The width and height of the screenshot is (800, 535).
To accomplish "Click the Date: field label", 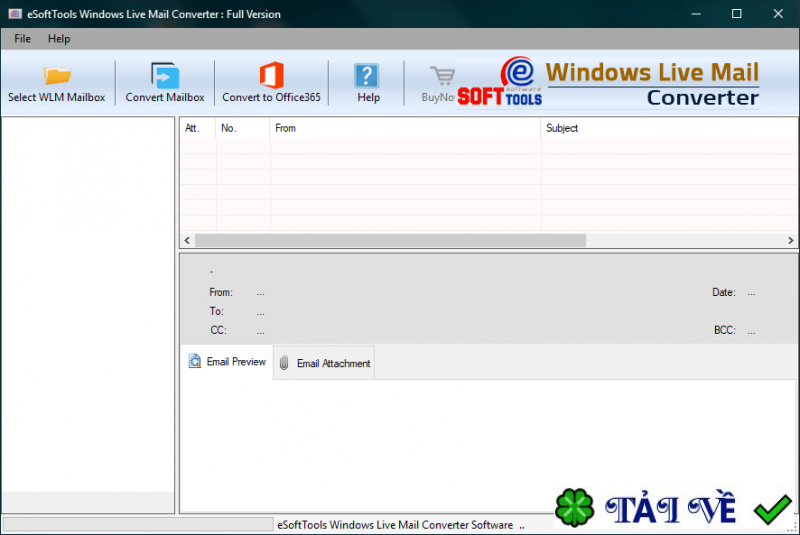I will click(724, 292).
